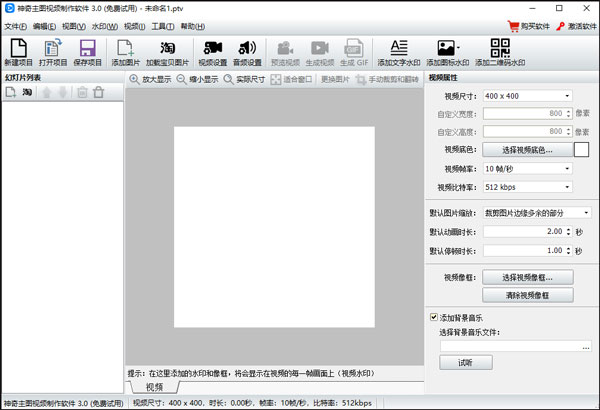This screenshot has width=600, height=410.
Task: Click 选择视频底色... button
Action: tap(527, 150)
